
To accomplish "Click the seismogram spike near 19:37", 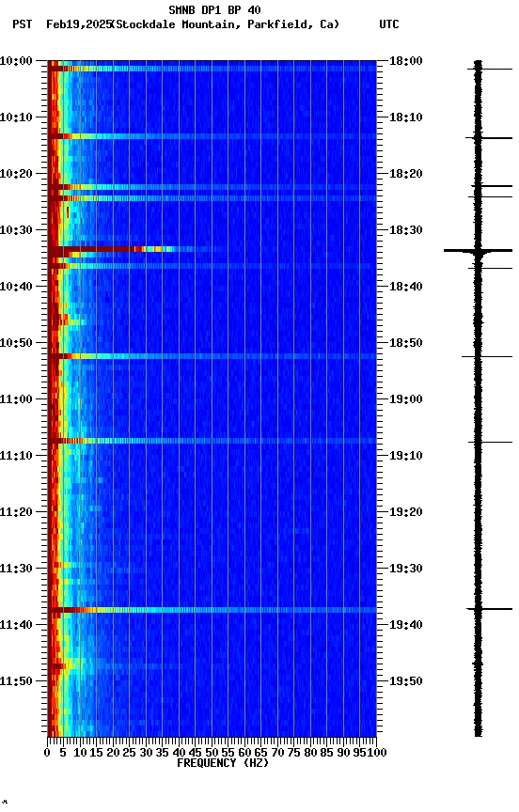I will [x=490, y=609].
